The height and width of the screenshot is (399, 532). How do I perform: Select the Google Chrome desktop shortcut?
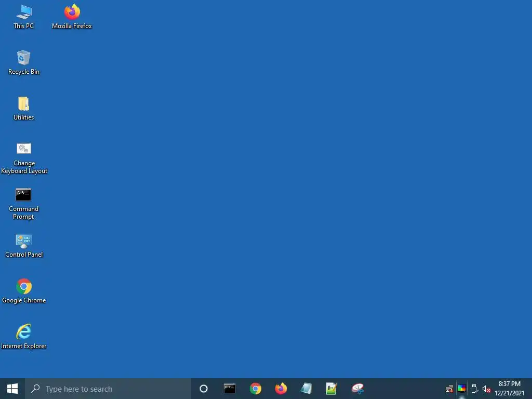point(24,291)
